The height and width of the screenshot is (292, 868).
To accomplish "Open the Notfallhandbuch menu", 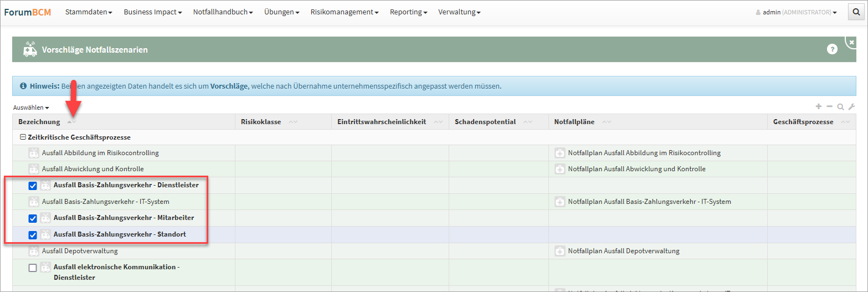I will point(223,12).
